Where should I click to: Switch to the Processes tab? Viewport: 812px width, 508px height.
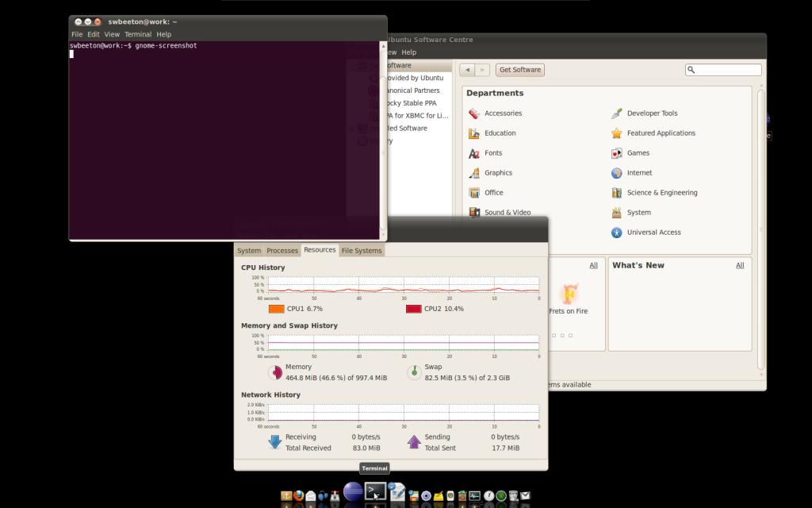click(x=282, y=250)
